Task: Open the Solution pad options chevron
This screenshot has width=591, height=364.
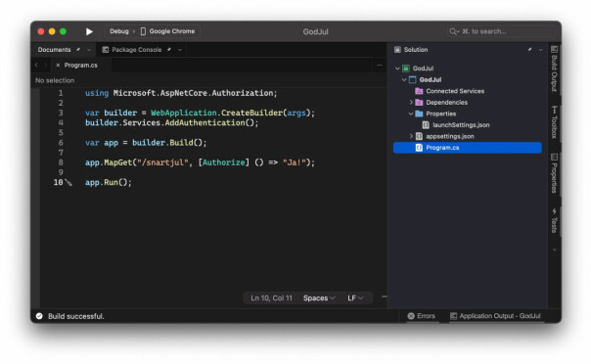Action: 540,50
